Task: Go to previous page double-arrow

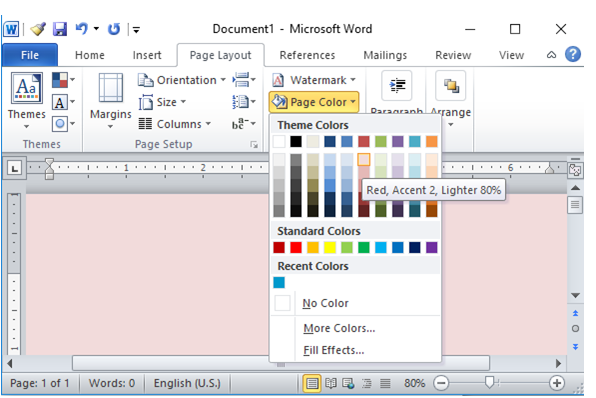Action: tap(575, 313)
